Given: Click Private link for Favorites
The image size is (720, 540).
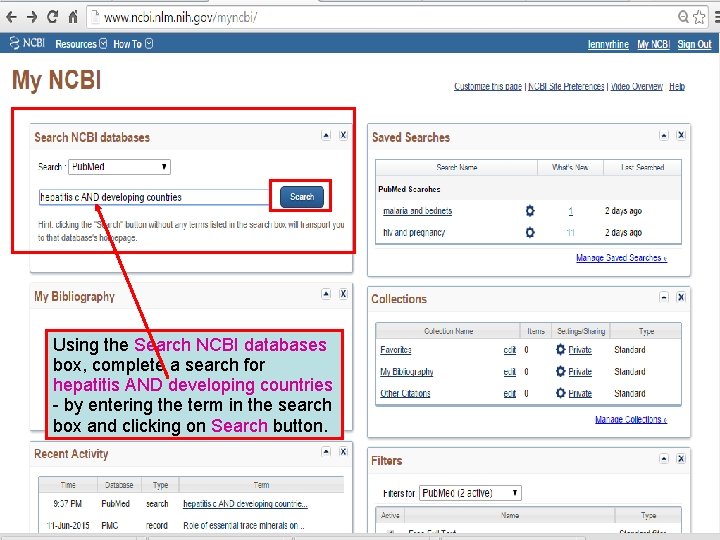Looking at the screenshot, I should click(x=580, y=349).
